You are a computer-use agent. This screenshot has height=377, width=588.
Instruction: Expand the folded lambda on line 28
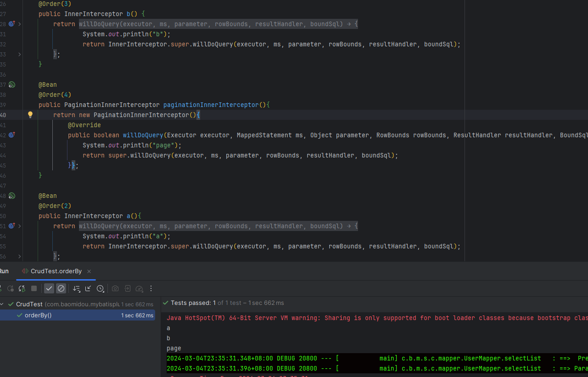(19, 24)
